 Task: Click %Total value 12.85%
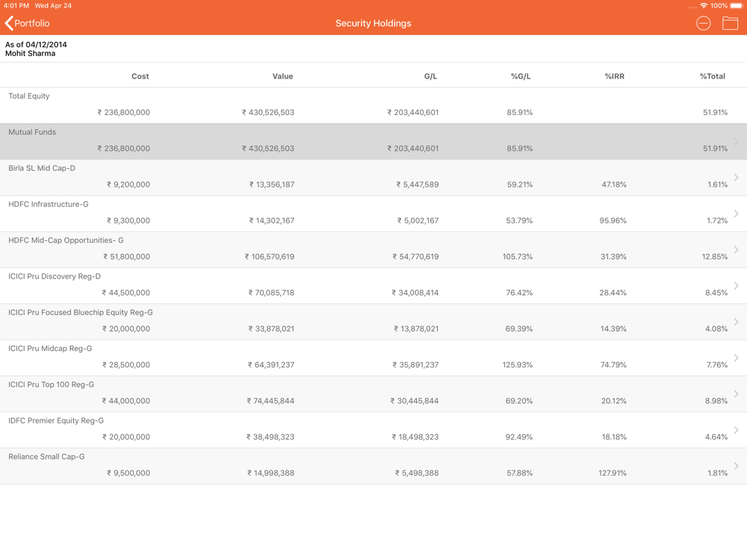715,257
